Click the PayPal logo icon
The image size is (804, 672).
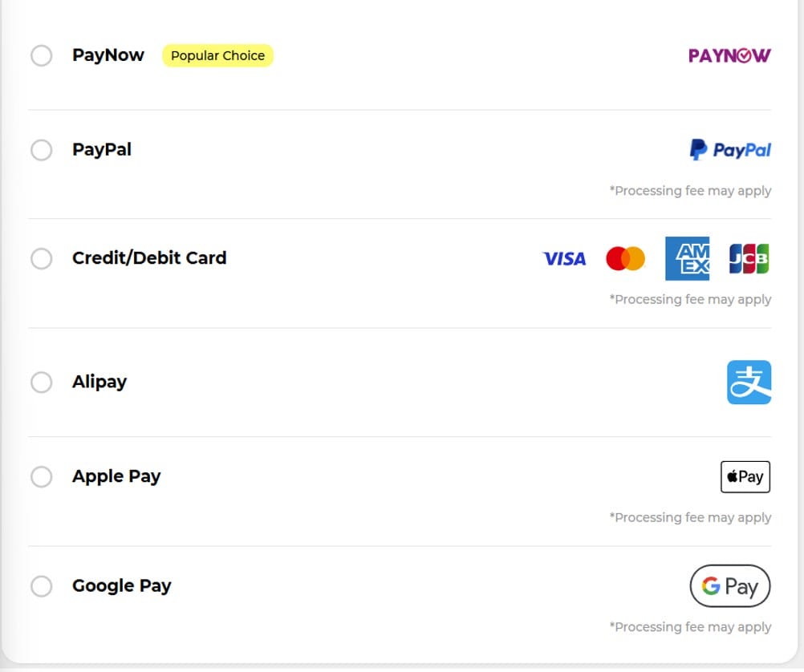tap(730, 150)
